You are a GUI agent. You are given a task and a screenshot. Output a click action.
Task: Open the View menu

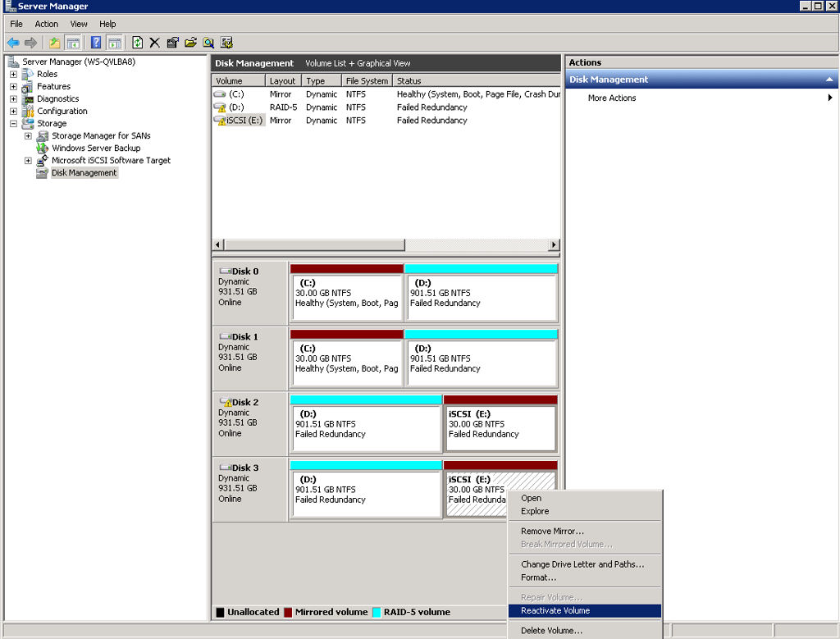[79, 24]
